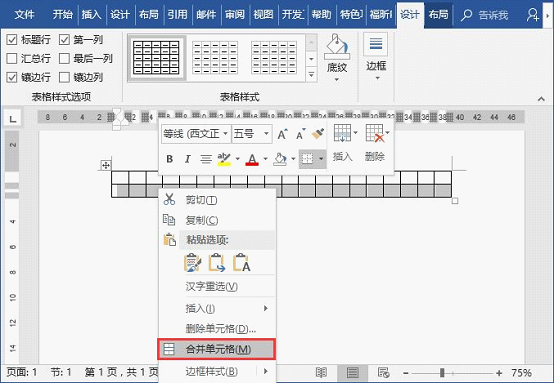The width and height of the screenshot is (554, 383).
Task: Switch to Web Layout view icon
Action: (x=383, y=372)
